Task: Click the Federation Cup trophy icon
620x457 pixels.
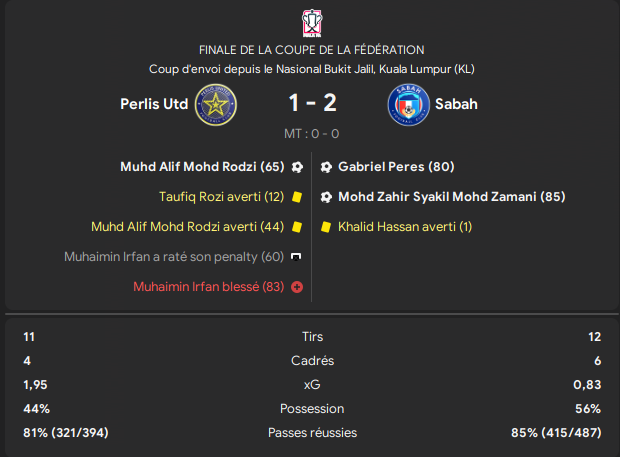Action: coord(312,23)
